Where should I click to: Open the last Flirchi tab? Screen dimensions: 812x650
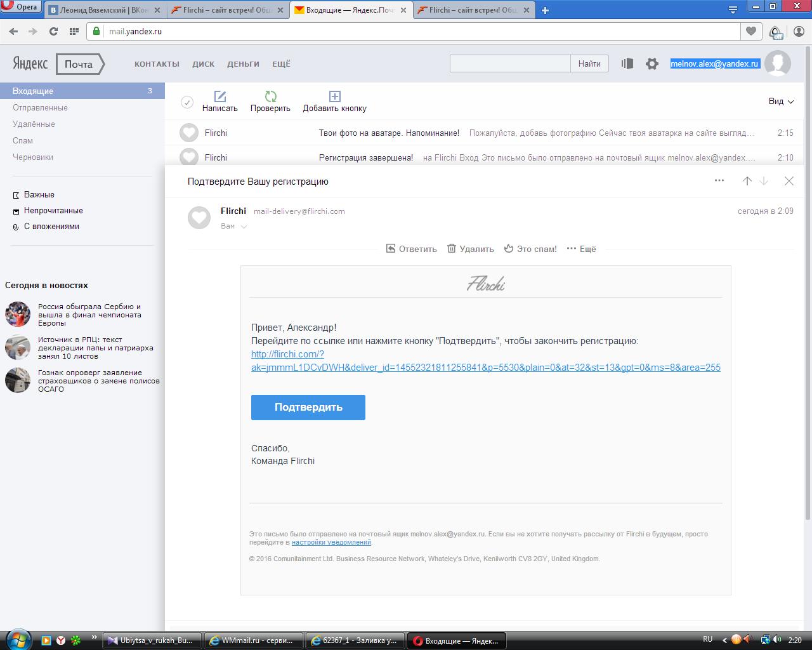[474, 10]
